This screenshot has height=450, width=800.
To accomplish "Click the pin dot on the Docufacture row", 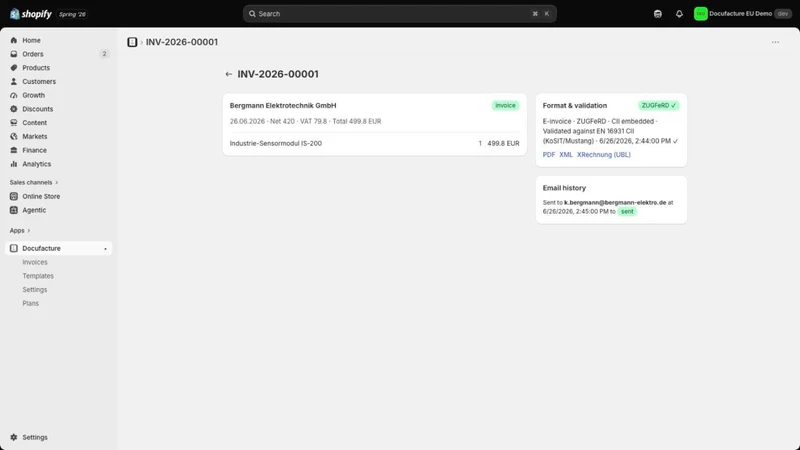I will click(x=106, y=249).
